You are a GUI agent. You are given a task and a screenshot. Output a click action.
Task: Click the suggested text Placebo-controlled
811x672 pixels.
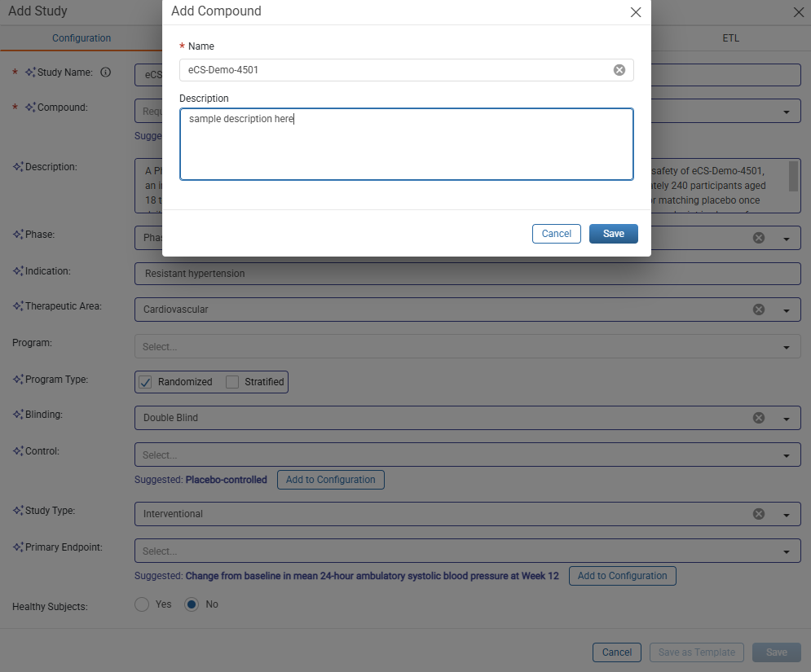pyautogui.click(x=226, y=480)
